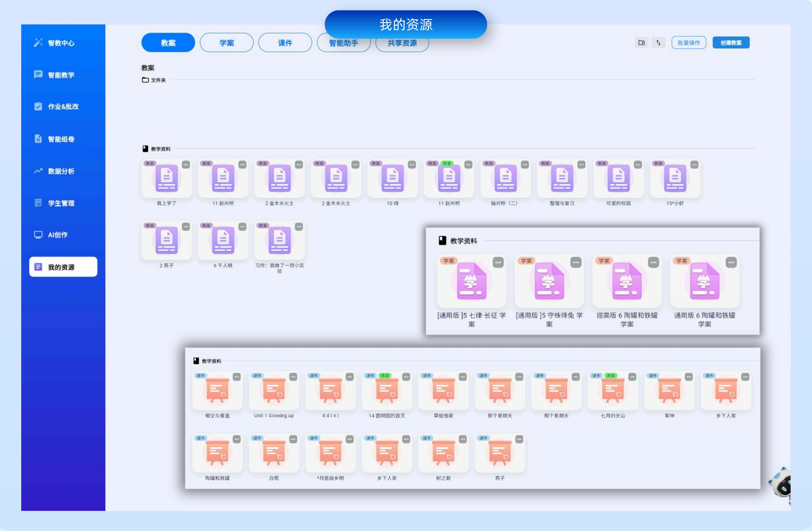Open 智教中心 via the magic wand icon
The image size is (812, 531).
tap(38, 43)
